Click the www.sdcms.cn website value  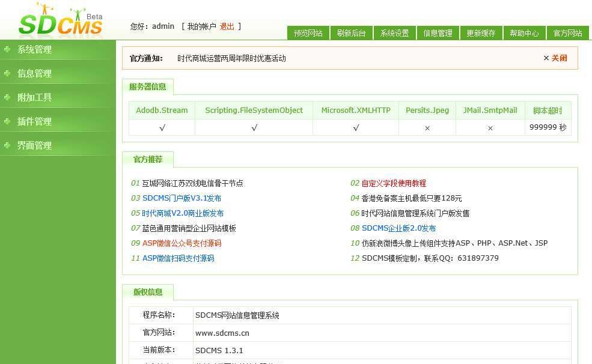point(222,333)
